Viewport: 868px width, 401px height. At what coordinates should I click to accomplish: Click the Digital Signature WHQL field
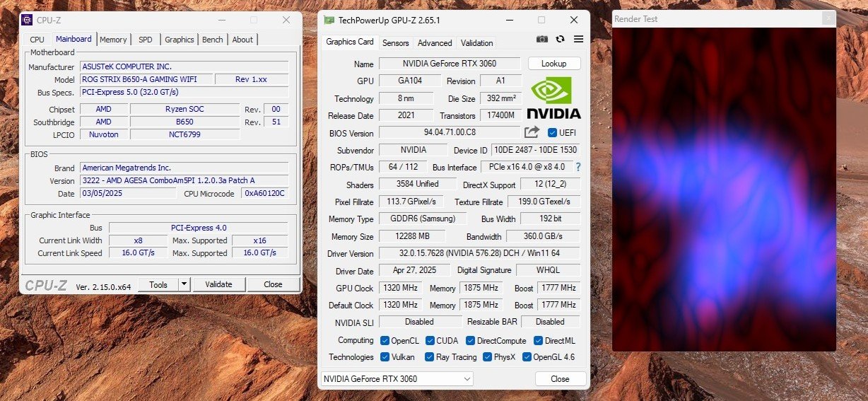point(548,270)
